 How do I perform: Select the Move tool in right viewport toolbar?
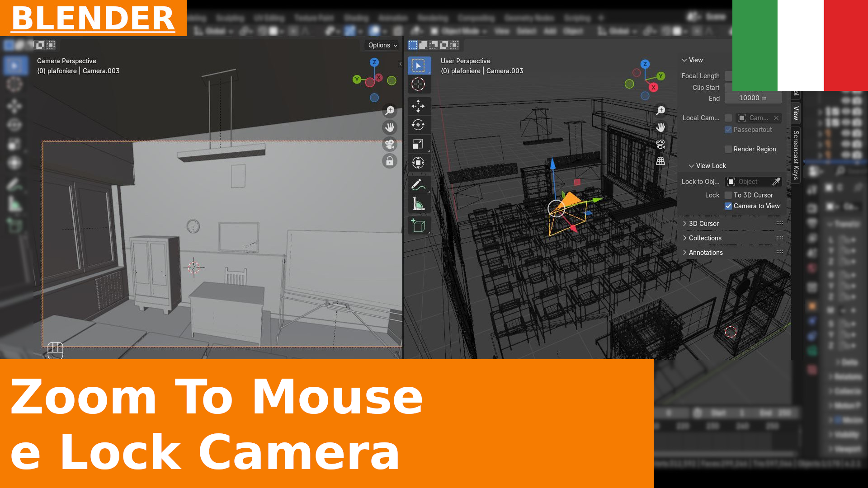pyautogui.click(x=419, y=106)
